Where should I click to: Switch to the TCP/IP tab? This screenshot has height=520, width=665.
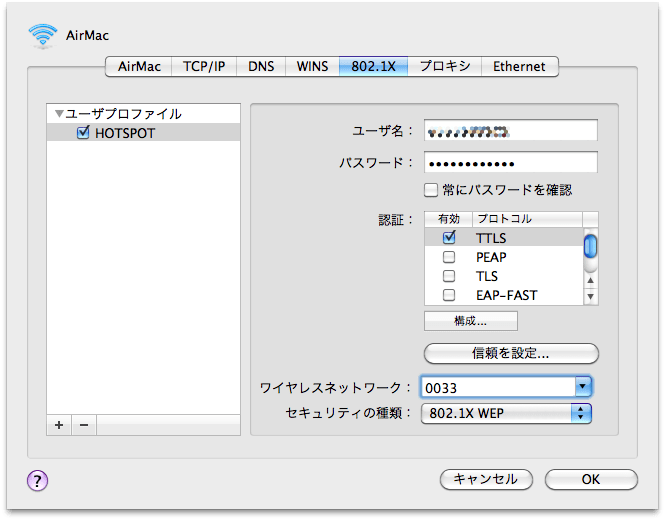(204, 67)
